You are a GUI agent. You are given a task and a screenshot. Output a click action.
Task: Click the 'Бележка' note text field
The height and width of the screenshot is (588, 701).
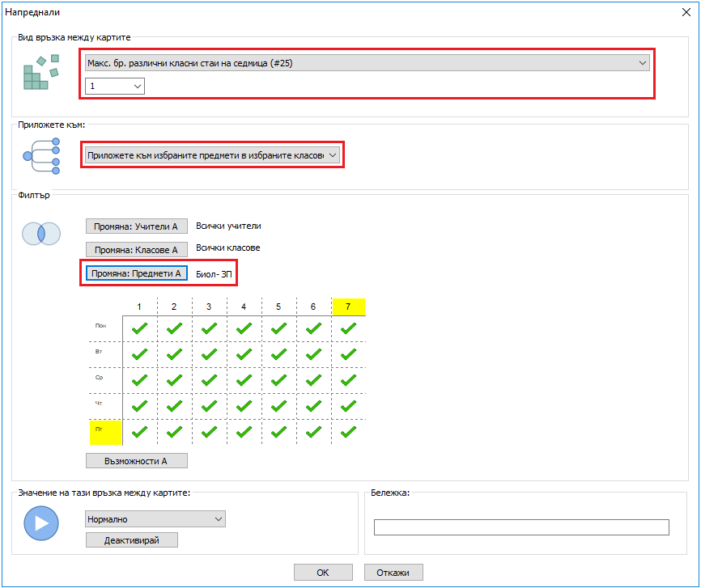pyautogui.click(x=521, y=527)
